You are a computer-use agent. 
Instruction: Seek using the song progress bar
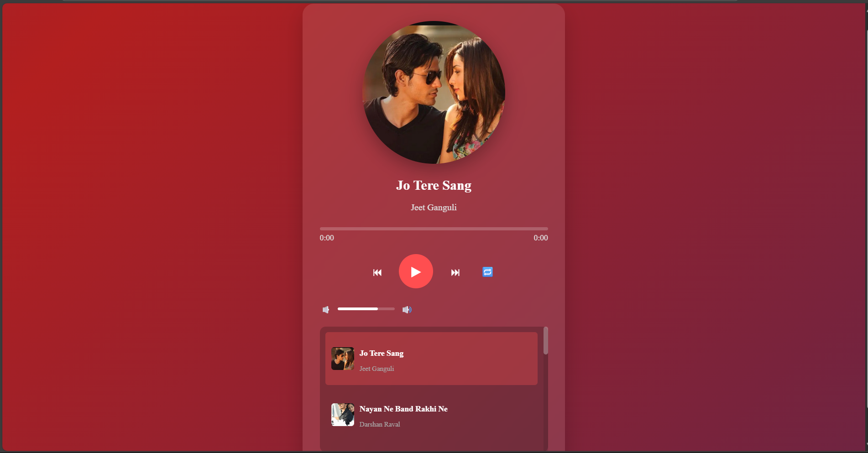pyautogui.click(x=434, y=229)
